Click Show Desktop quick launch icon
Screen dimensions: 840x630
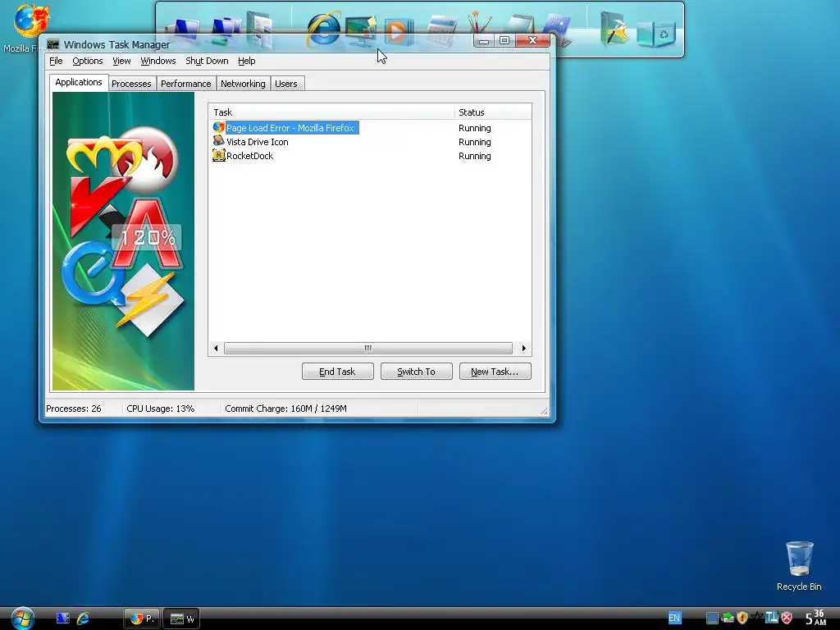point(62,619)
